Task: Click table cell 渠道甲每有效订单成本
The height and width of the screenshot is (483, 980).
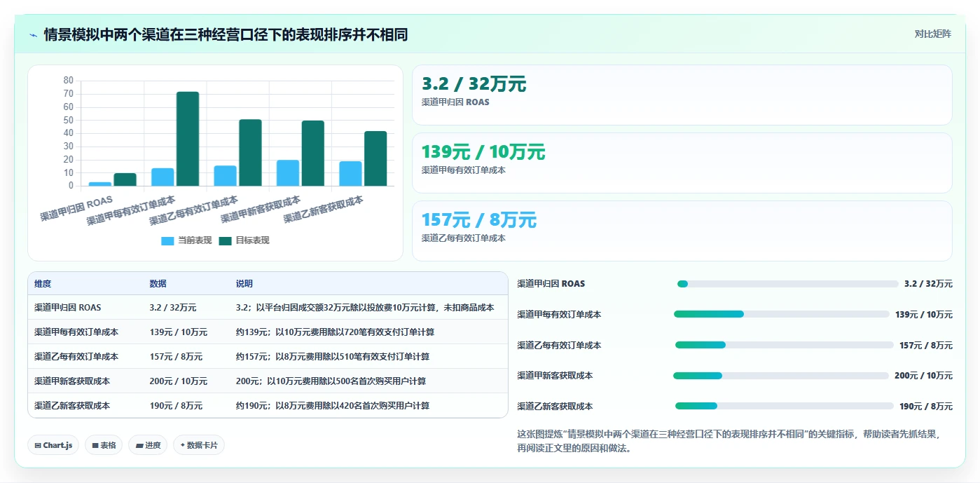Action: click(x=76, y=332)
